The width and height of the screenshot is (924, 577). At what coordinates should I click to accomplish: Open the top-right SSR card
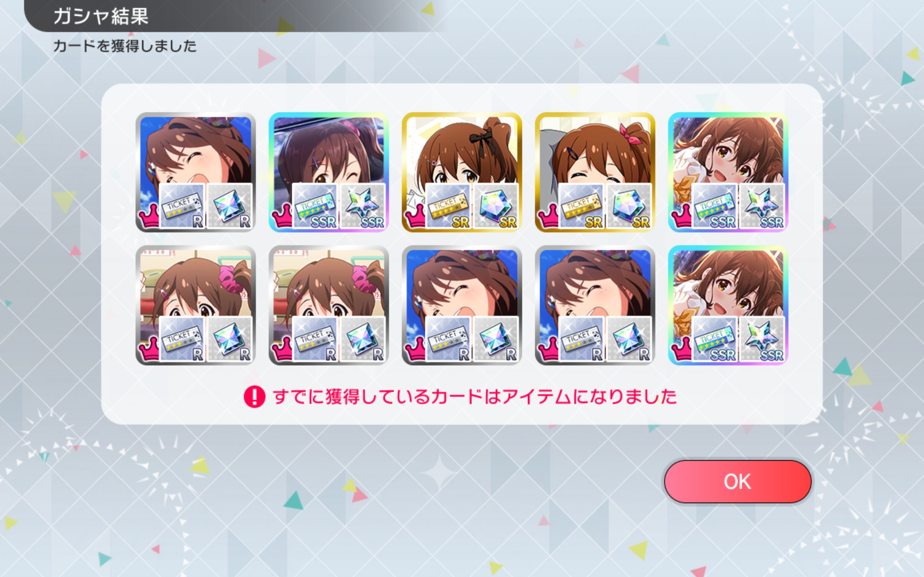pos(728,172)
